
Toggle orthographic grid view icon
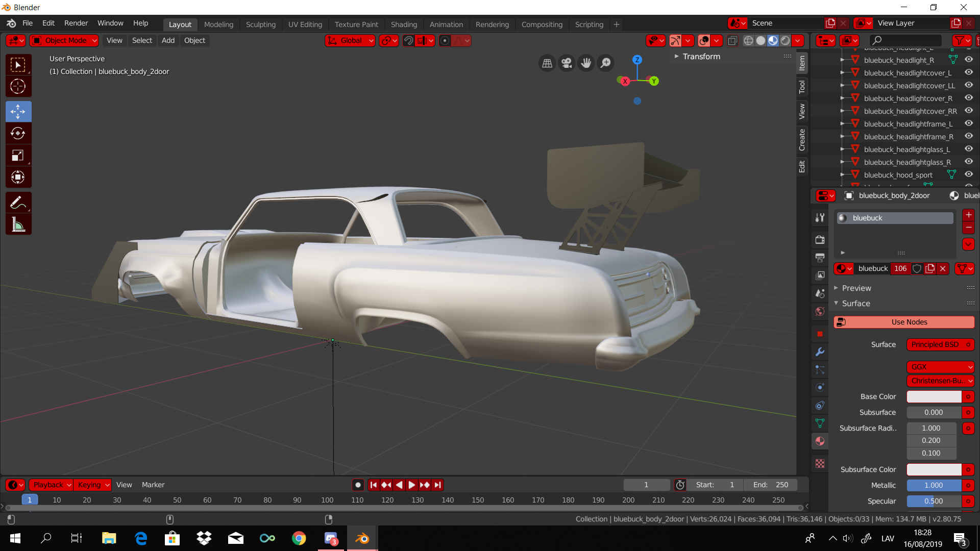point(547,63)
